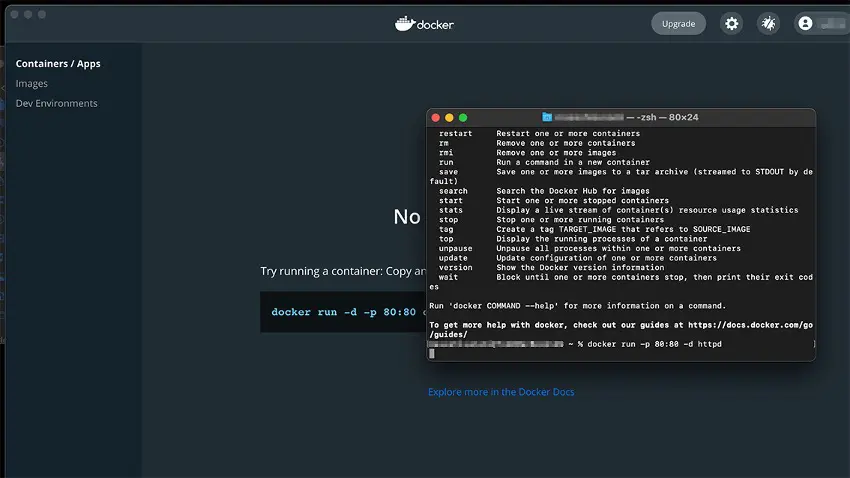Click the 'rmi' command row in Terminal
Viewport: 850px width, 478px height.
(x=527, y=153)
